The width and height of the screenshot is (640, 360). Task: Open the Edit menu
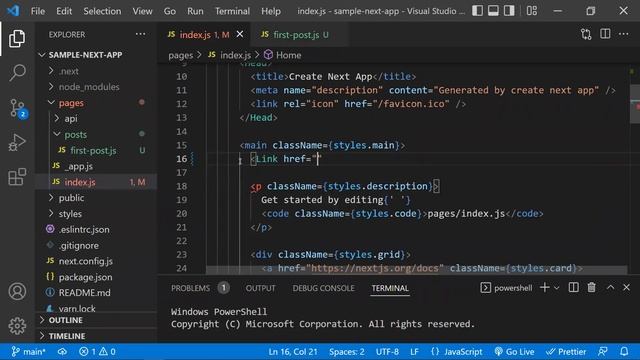tap(64, 11)
